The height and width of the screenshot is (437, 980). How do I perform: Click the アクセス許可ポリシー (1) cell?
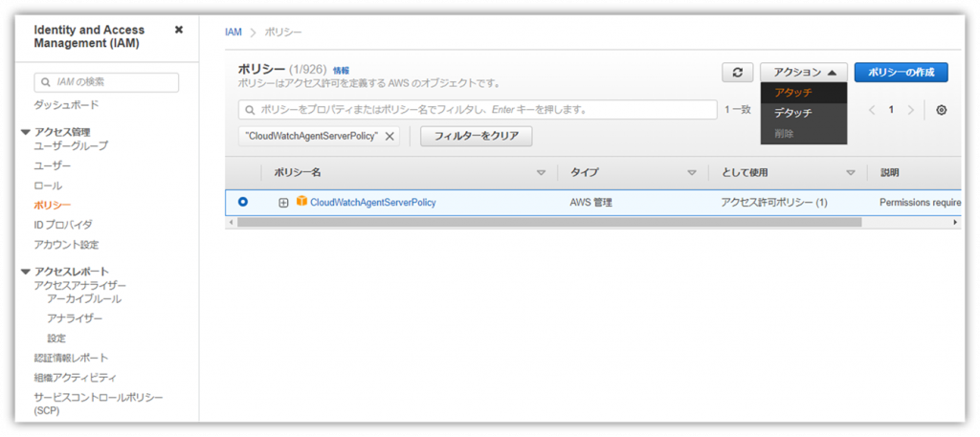click(x=773, y=203)
